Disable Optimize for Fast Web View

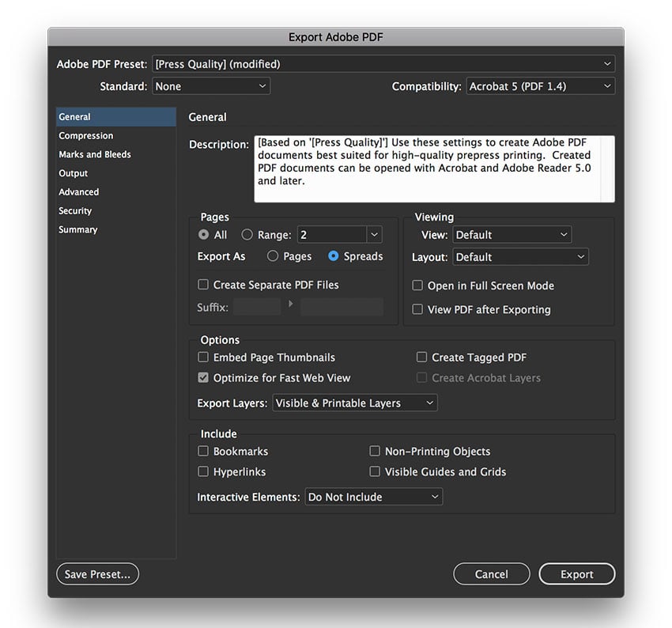coord(203,378)
